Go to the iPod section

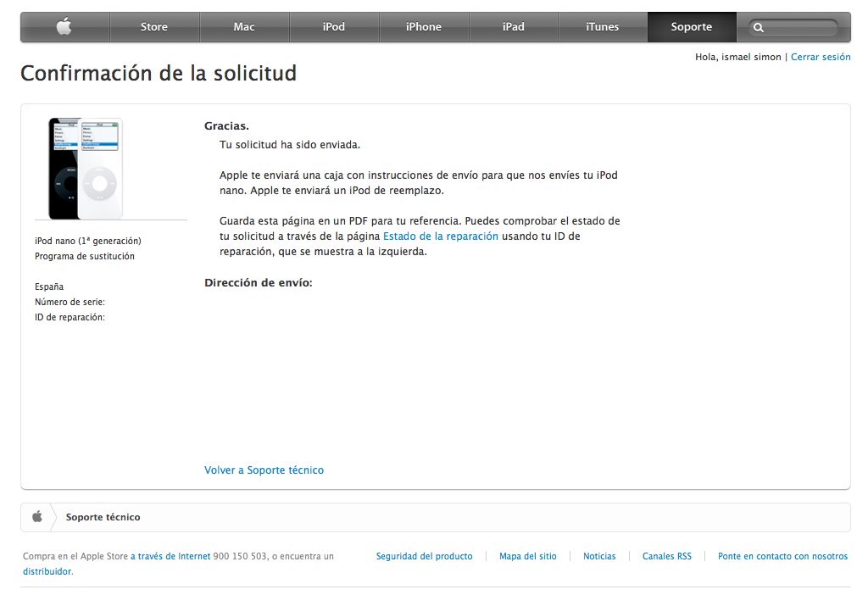(x=334, y=26)
